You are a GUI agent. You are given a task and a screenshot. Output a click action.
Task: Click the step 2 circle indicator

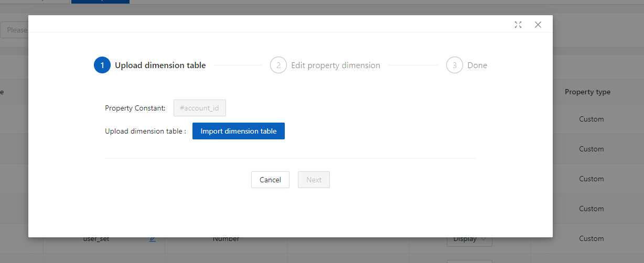click(x=278, y=65)
